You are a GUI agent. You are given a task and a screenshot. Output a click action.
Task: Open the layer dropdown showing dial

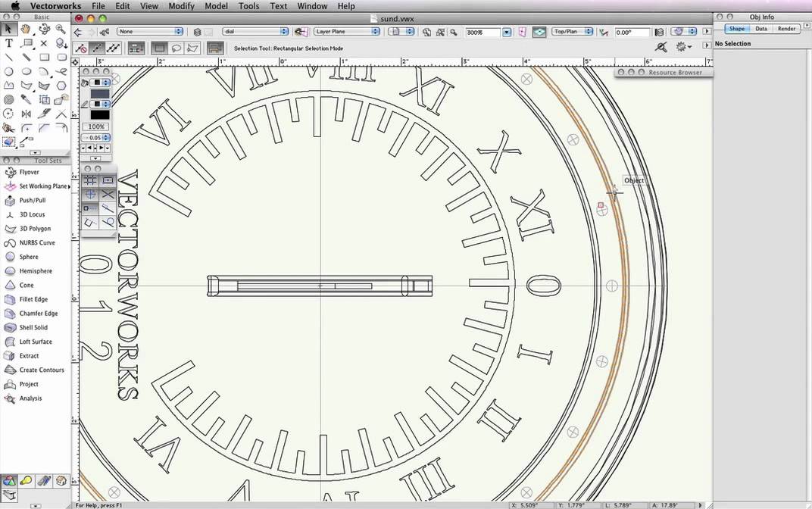[255, 32]
